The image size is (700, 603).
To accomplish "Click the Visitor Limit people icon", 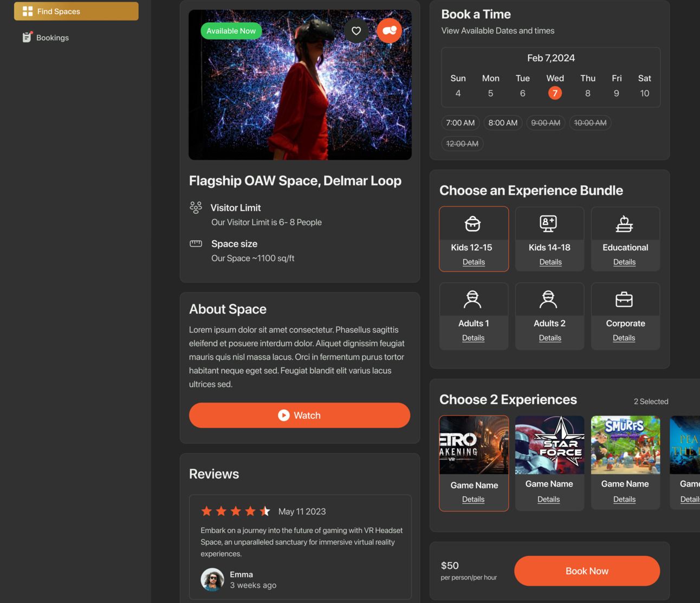I will [x=196, y=207].
